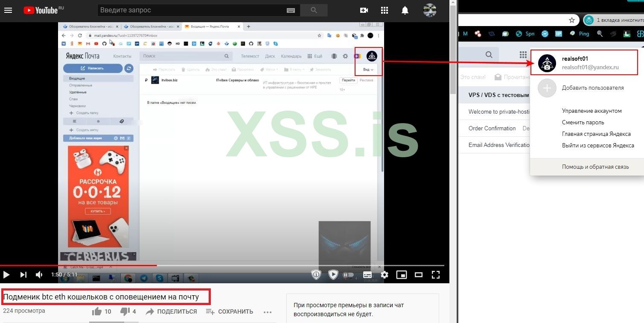Click the incognito tab indicator
Viewport: 644px width, 323px height.
click(x=613, y=20)
